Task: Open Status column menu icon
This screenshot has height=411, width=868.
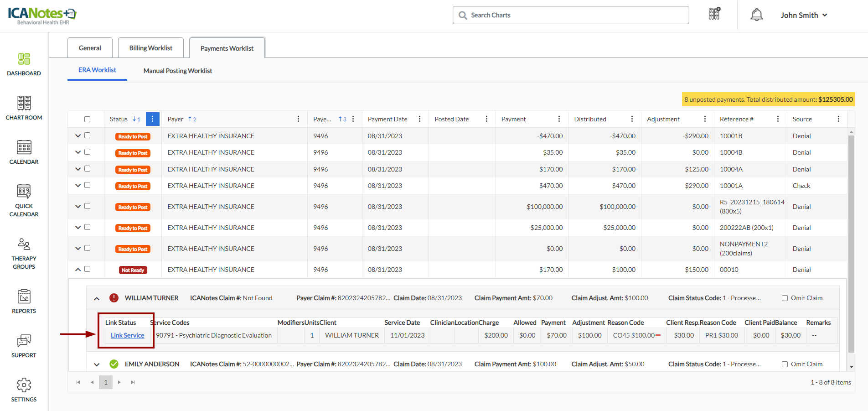Action: pyautogui.click(x=153, y=119)
